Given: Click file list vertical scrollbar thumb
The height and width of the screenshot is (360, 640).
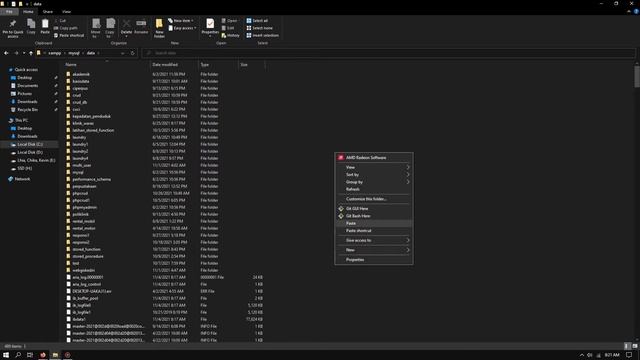Looking at the screenshot, I should 637,76.
